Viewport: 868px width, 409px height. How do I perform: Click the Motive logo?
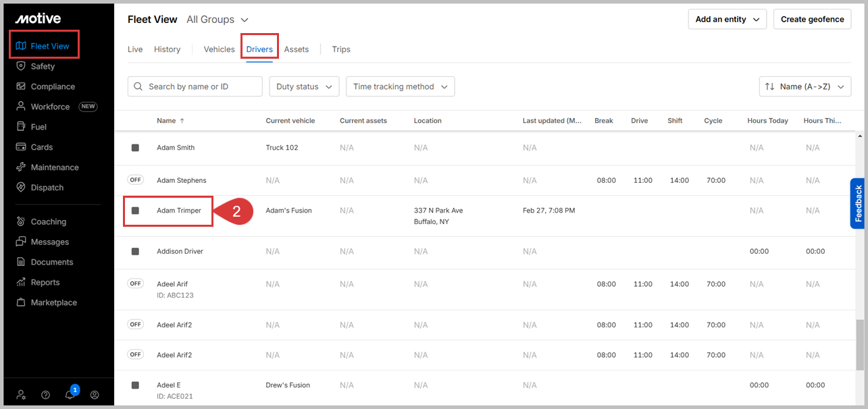click(38, 18)
